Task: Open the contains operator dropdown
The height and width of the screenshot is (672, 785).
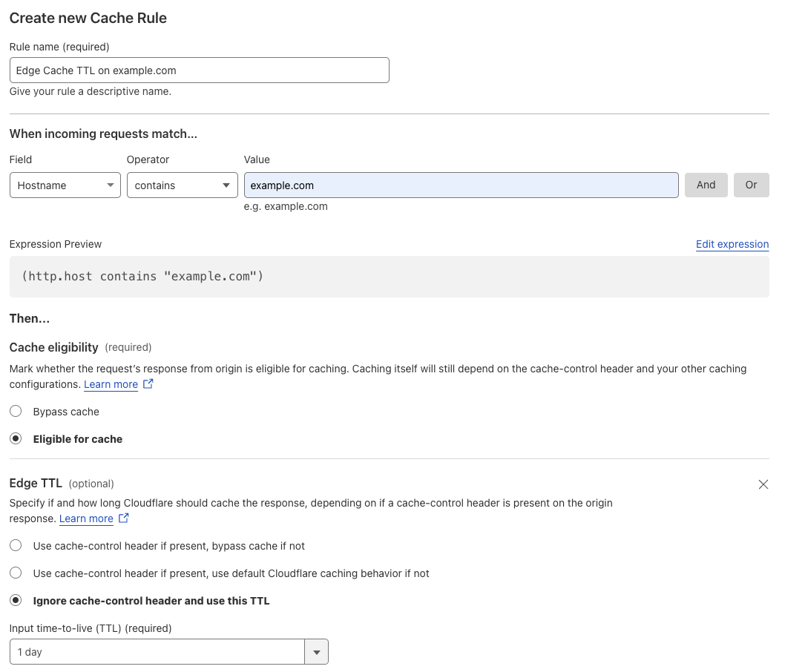Action: point(182,185)
